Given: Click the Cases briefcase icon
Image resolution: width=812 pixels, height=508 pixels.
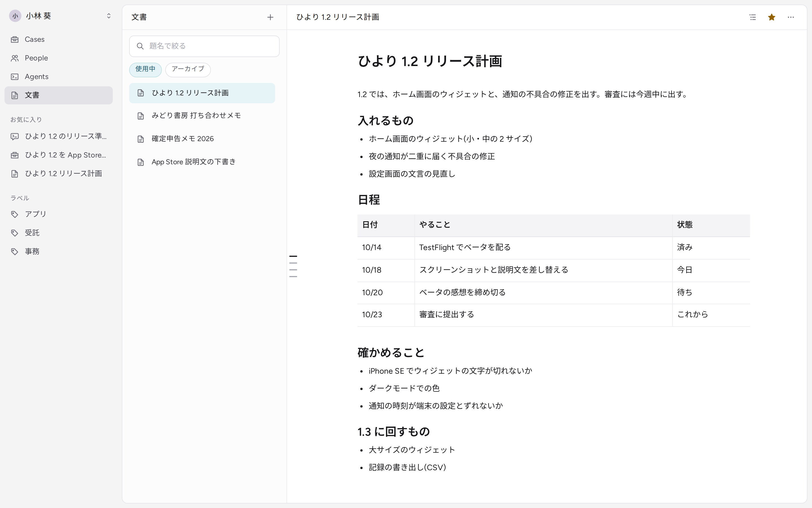Looking at the screenshot, I should click(x=15, y=39).
